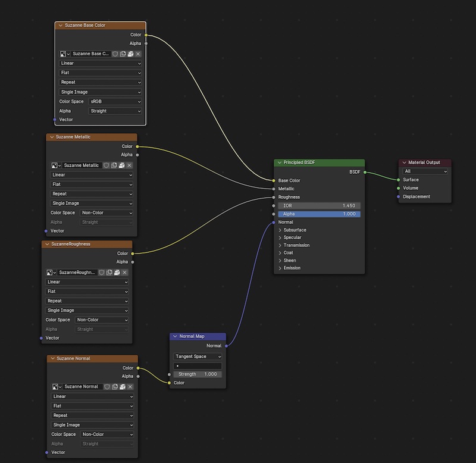The width and height of the screenshot is (476, 463).
Task: Open Non-Color dropdown in Suzanne Metallic node
Action: coord(107,213)
